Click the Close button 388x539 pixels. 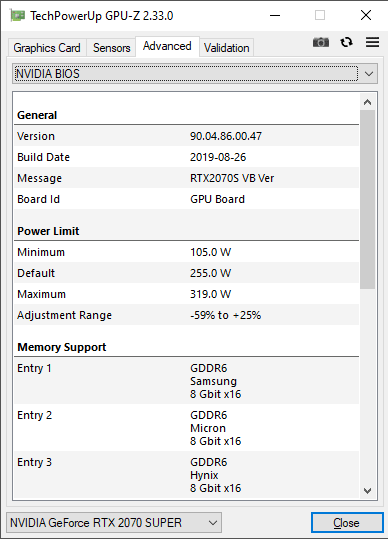point(346,523)
